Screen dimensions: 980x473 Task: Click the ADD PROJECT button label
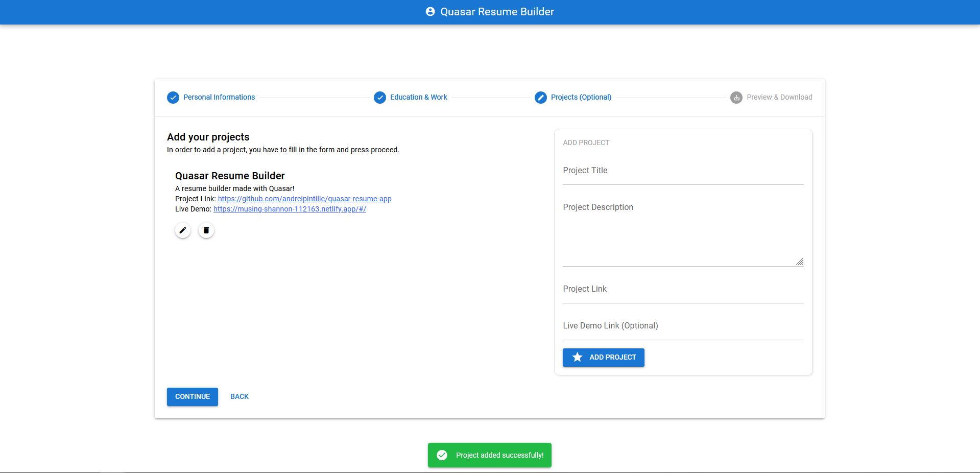613,357
